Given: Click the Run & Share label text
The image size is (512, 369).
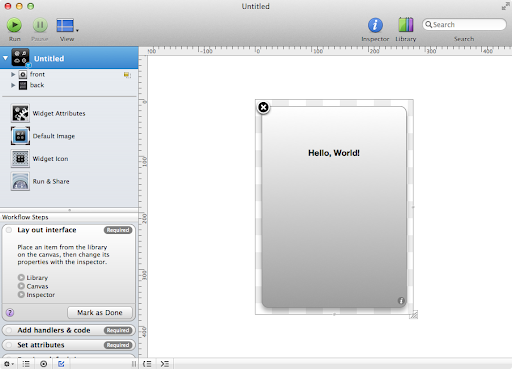Looking at the screenshot, I should 51,181.
